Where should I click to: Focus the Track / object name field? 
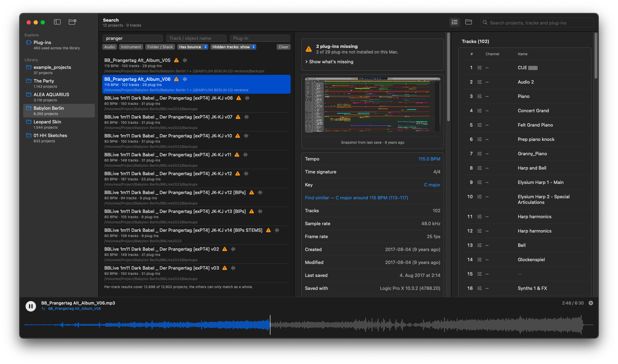pyautogui.click(x=196, y=38)
